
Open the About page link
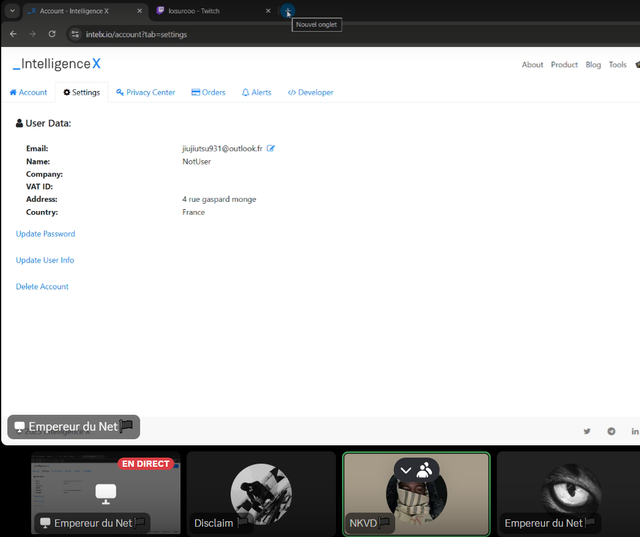tap(532, 64)
